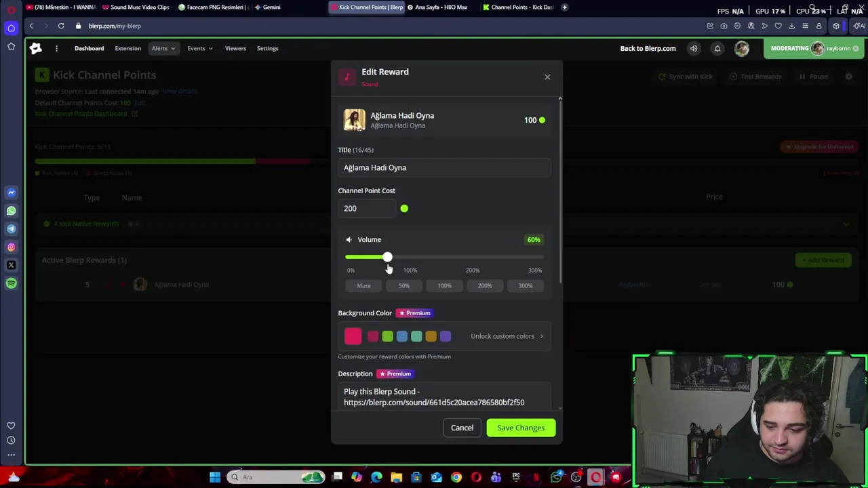868x488 pixels.
Task: Open the Windows Start menu
Action: [215, 477]
